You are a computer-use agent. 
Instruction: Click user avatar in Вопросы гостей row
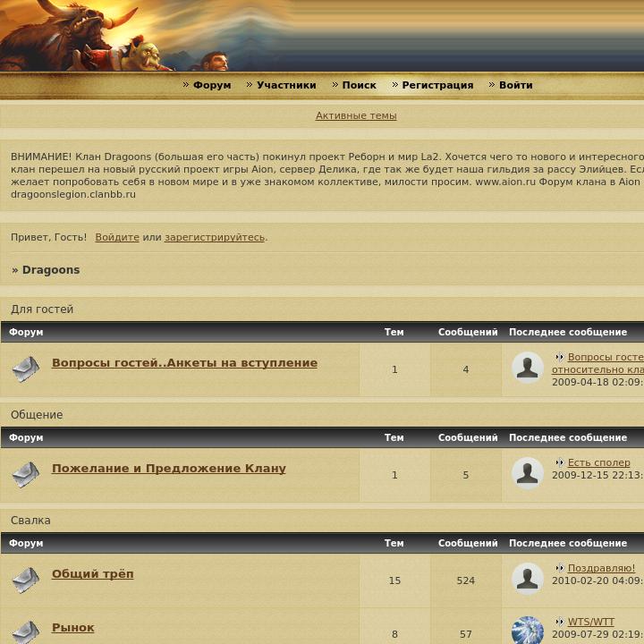528,368
